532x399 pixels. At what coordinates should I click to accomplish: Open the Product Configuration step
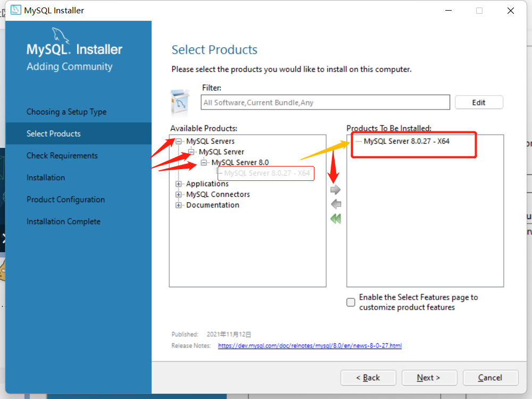[x=66, y=199]
